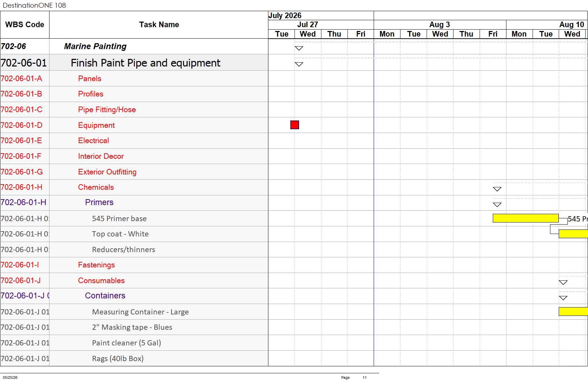Viewport: 588px width, 382px height.
Task: Click the Consumables row summary triangle marker
Action: tap(563, 282)
